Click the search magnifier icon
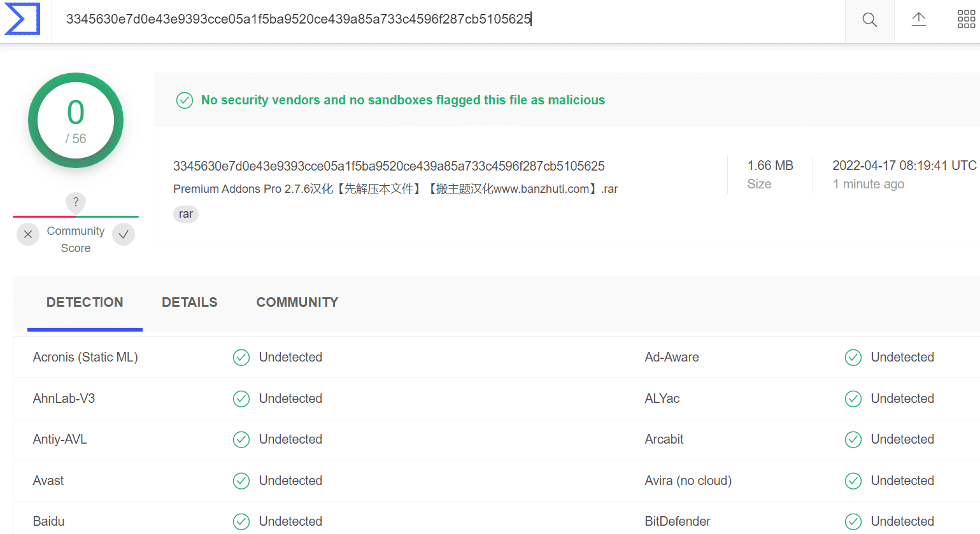This screenshot has height=534, width=980. pyautogui.click(x=869, y=20)
